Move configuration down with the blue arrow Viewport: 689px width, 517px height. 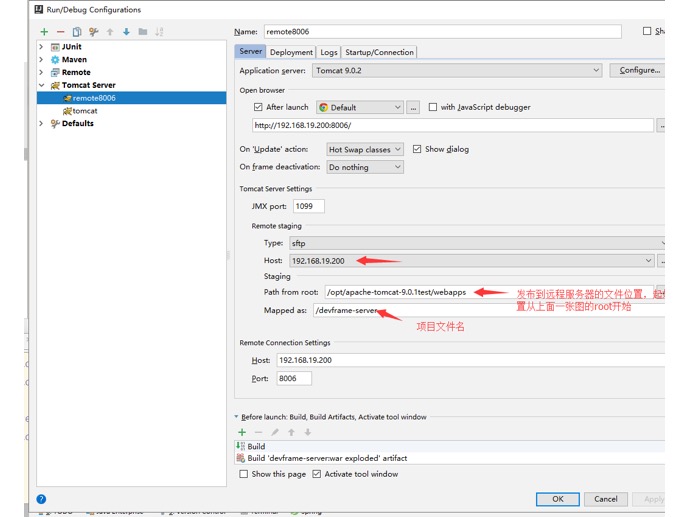tap(127, 32)
